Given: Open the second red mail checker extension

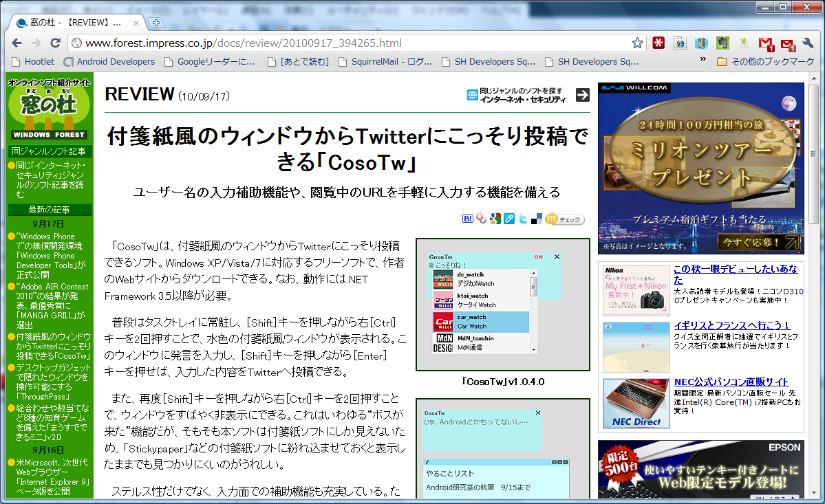Looking at the screenshot, I should [788, 44].
